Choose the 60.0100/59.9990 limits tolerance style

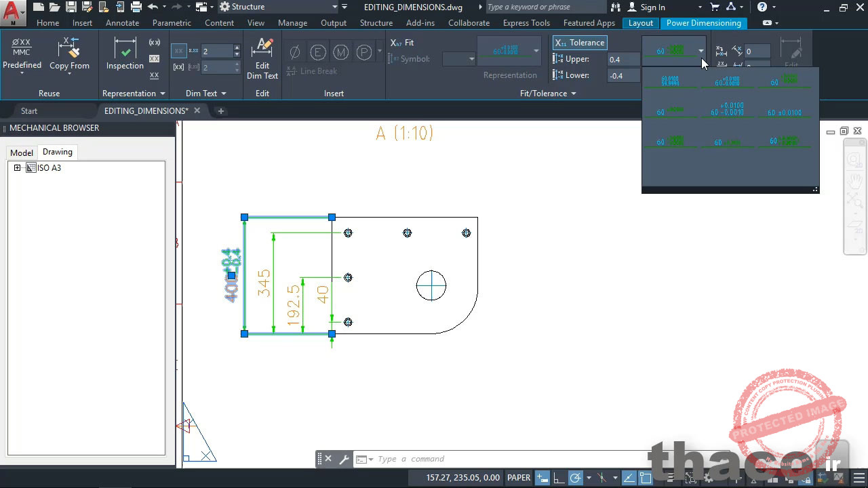[670, 81]
